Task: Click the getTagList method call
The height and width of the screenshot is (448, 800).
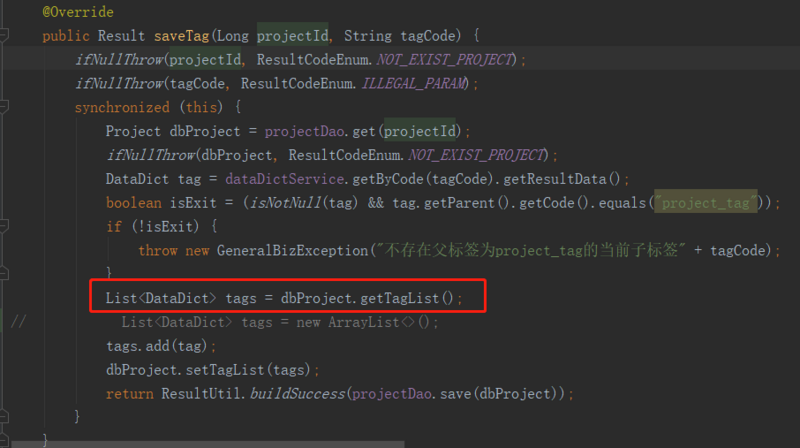Action: (x=399, y=298)
